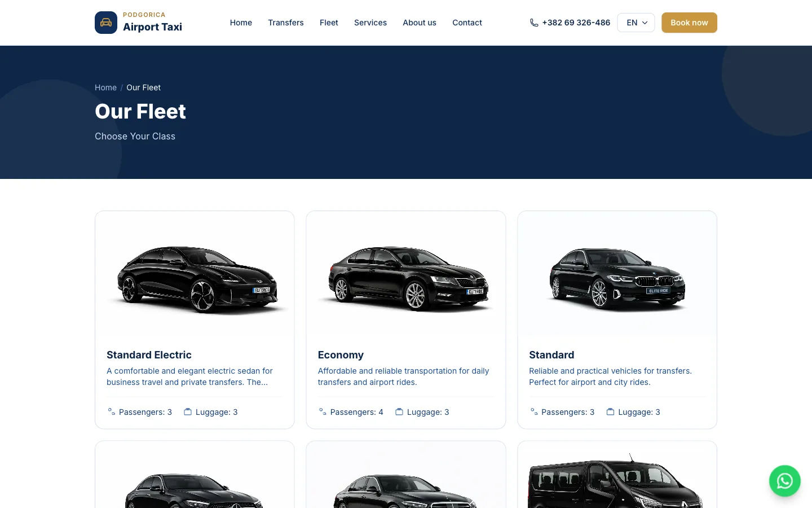Click the phone icon beside the number
This screenshot has height=508, width=812.
point(534,23)
